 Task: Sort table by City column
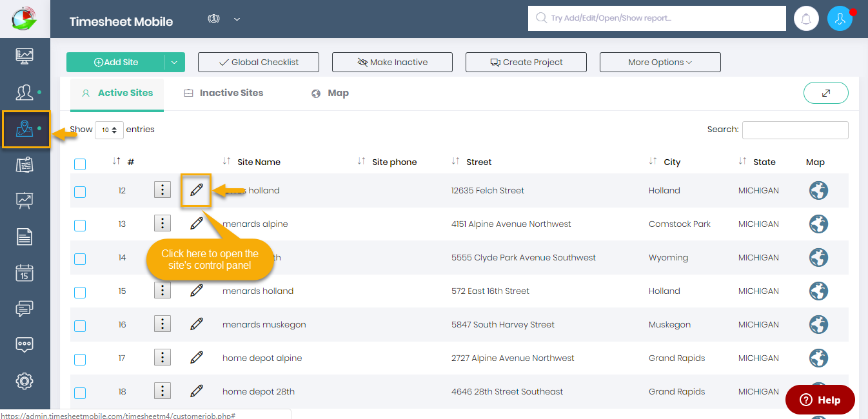tap(665, 162)
